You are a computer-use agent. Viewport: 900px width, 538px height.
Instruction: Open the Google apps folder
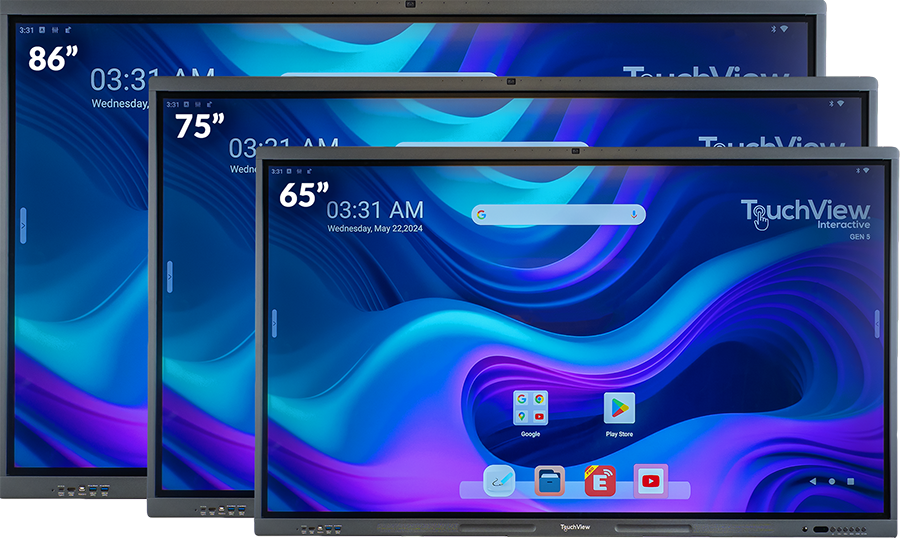530,409
